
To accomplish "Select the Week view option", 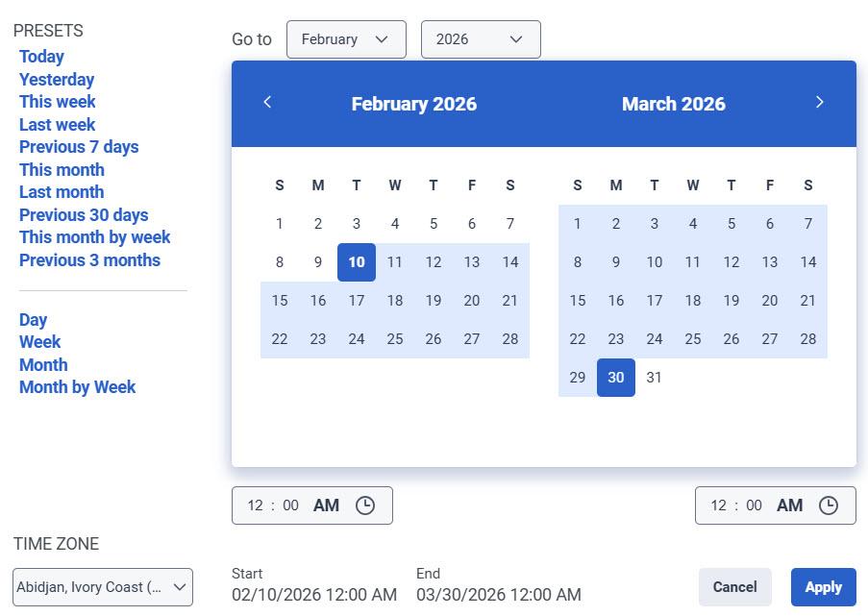I will coord(40,342).
